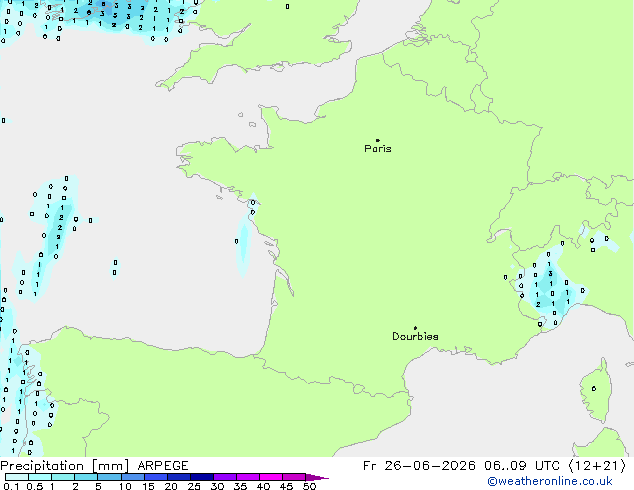Pick the 25–30 mm dark navy swatch

pos(202,477)
